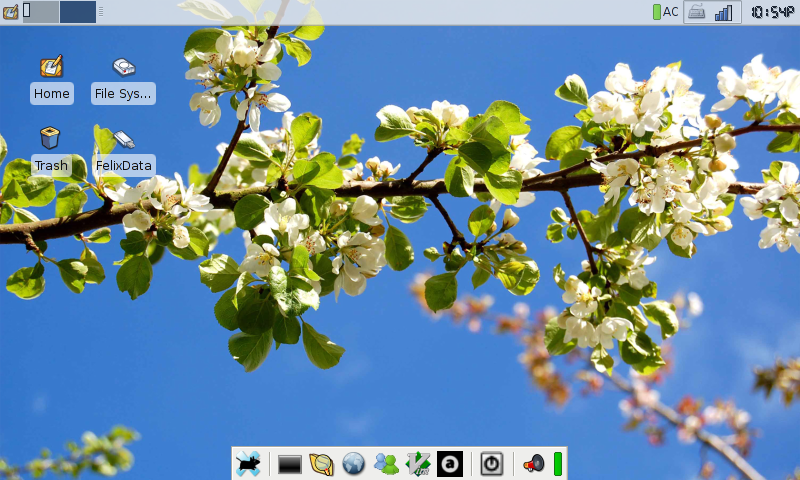Switch to the first workspace in pager

[41, 12]
